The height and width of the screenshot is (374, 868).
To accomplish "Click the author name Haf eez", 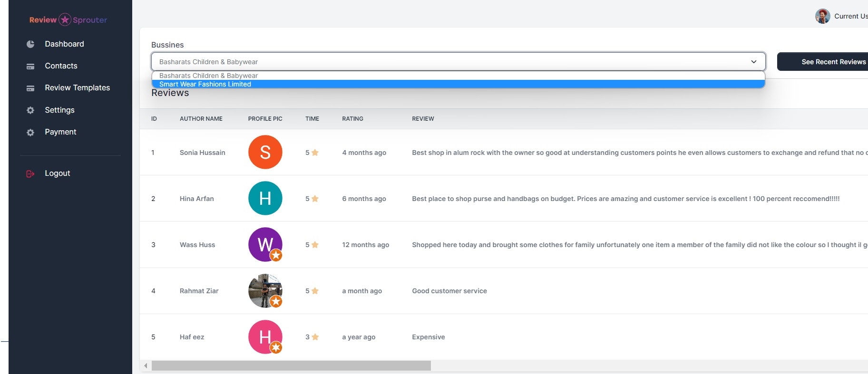I will [x=192, y=337].
